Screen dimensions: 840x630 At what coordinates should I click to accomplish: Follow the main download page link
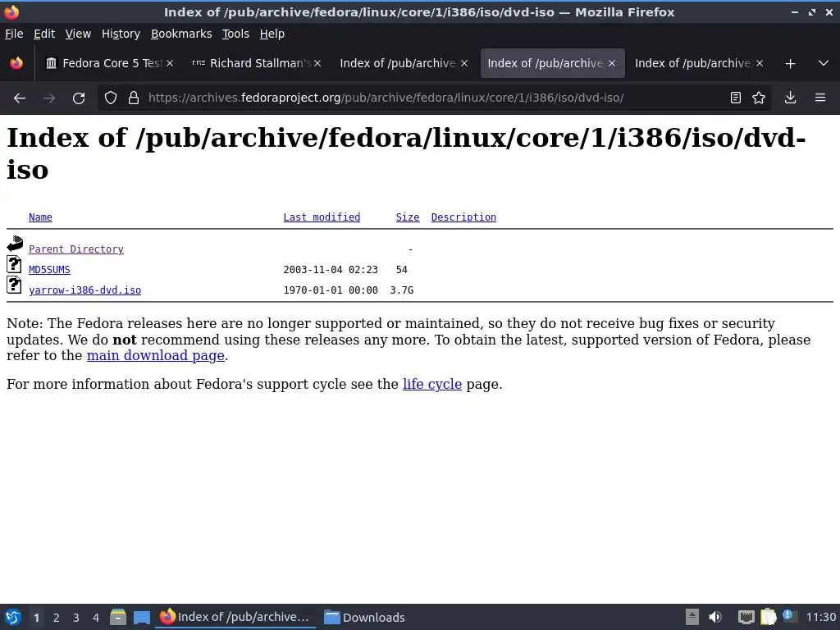pyautogui.click(x=155, y=356)
